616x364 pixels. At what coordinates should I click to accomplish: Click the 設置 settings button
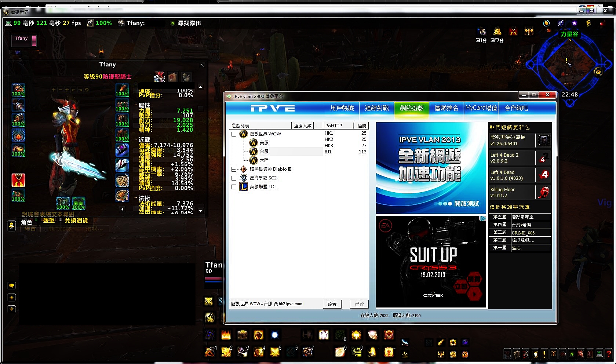click(332, 304)
